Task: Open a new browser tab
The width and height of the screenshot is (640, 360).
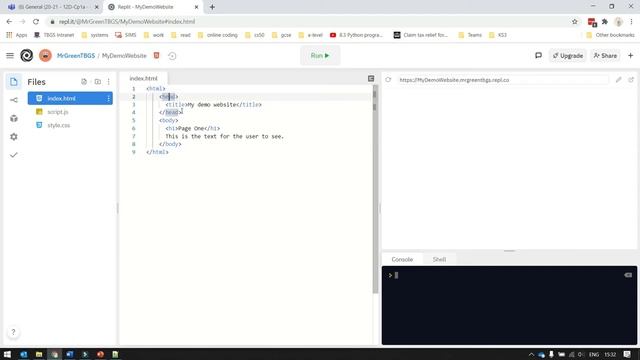Action: pos(212,7)
